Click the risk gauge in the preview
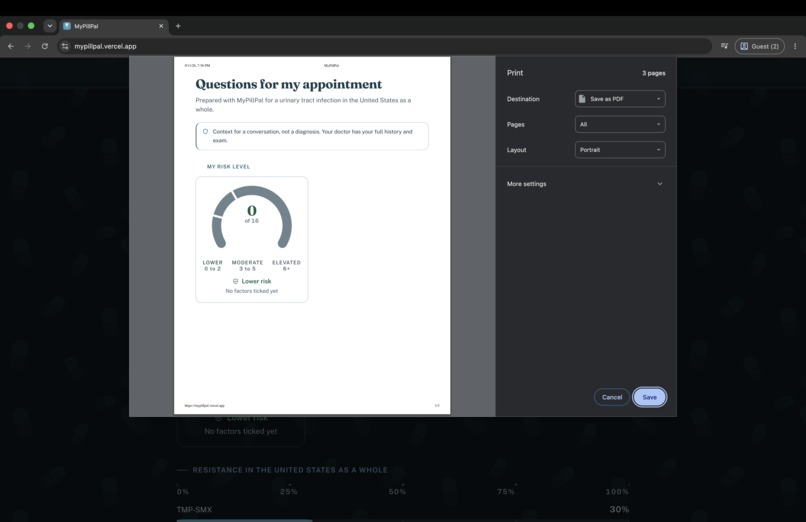The width and height of the screenshot is (806, 522). point(251,218)
